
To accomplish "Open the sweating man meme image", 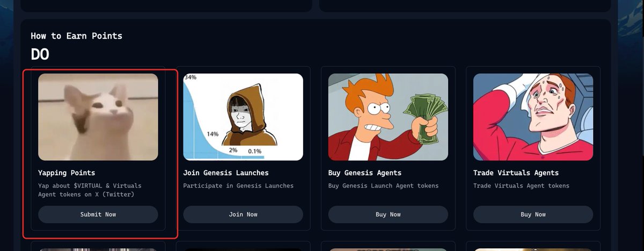I will (533, 117).
